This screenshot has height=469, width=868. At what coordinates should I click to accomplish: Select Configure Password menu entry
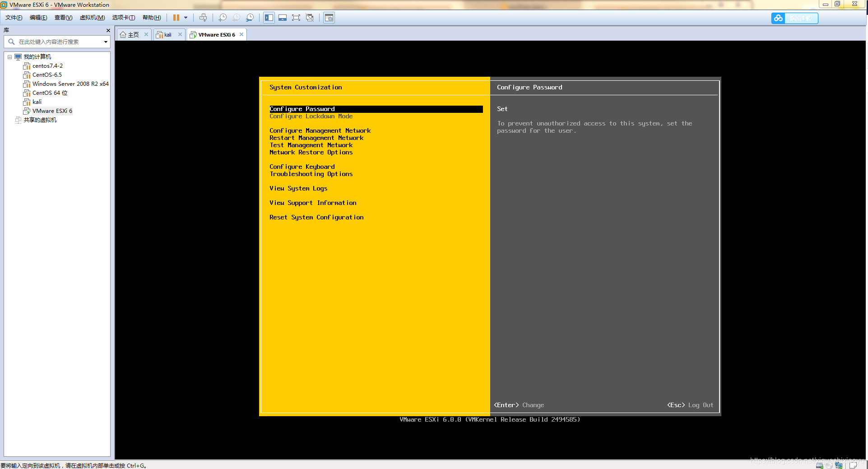(x=376, y=109)
